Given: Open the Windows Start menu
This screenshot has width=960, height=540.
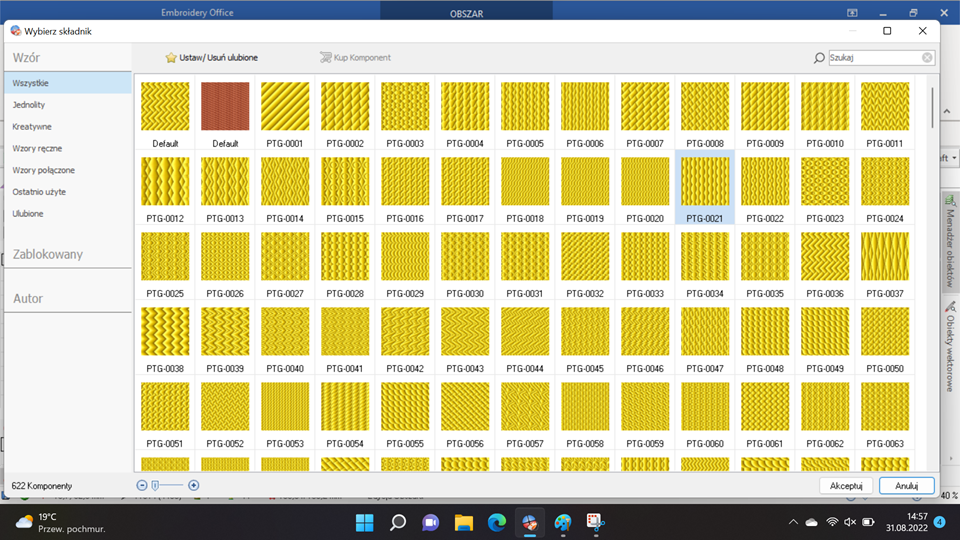Looking at the screenshot, I should [x=364, y=522].
